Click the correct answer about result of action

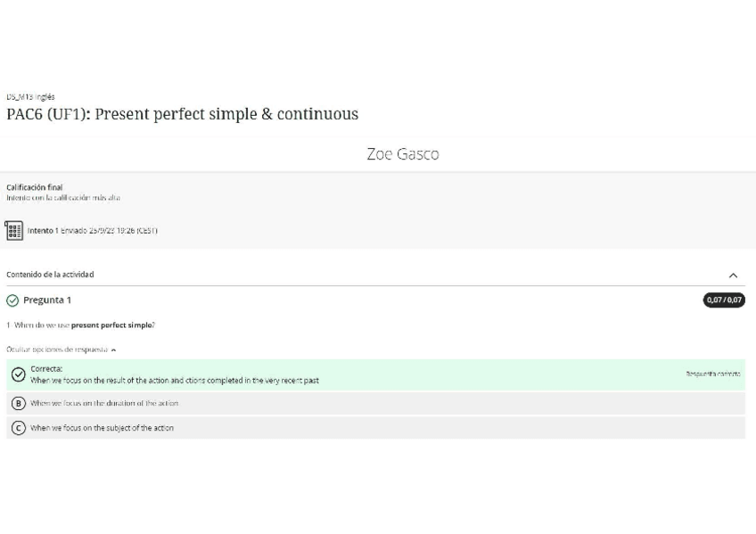(x=175, y=381)
